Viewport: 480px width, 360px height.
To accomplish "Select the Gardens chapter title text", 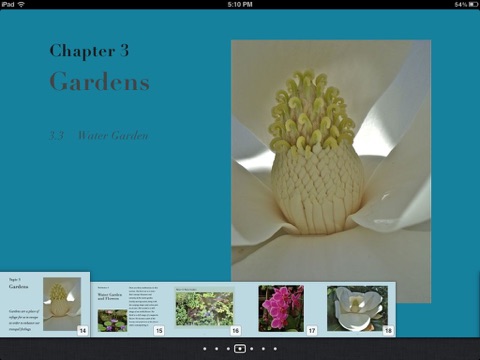I will (100, 81).
